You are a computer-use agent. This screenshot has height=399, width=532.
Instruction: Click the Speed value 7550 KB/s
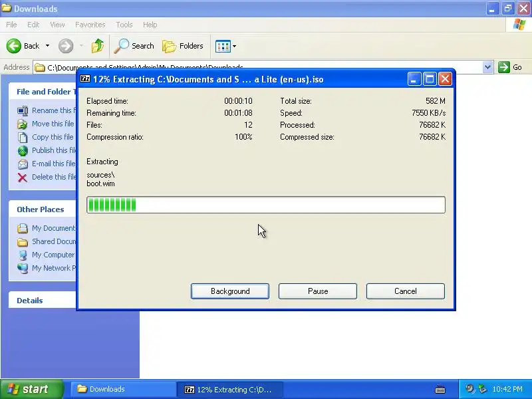[x=428, y=113]
